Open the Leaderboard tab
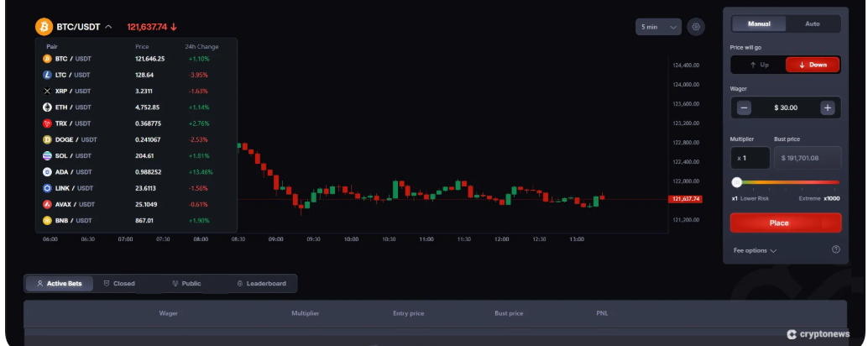The image size is (868, 346). pyautogui.click(x=261, y=284)
